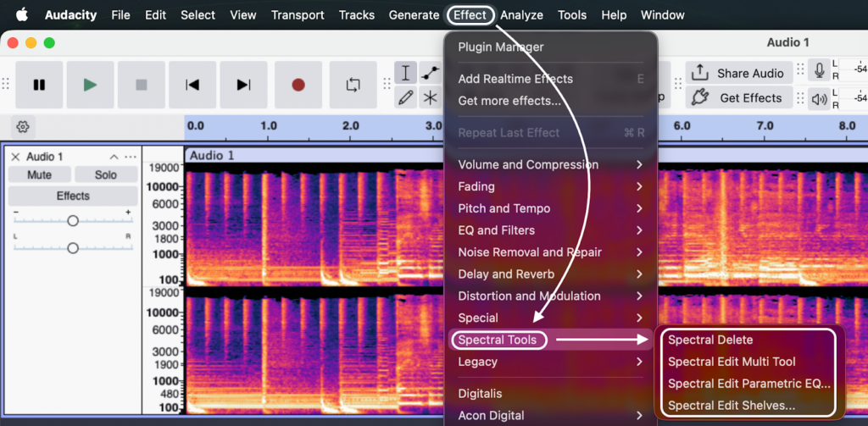The image size is (868, 426).
Task: Solo the Audio 1 track
Action: (106, 174)
